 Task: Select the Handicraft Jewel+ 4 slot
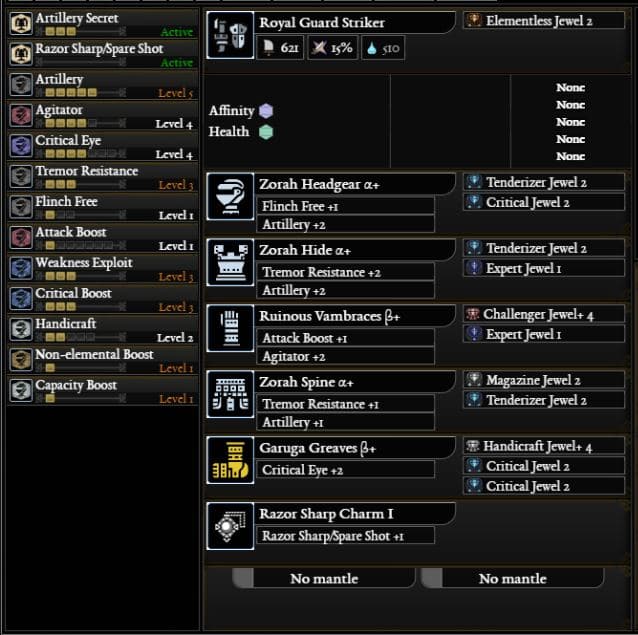[x=544, y=446]
